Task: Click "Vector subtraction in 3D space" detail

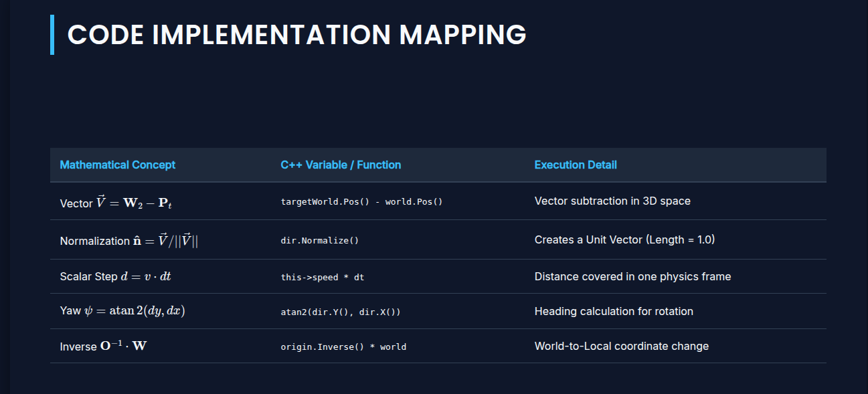Action: pyautogui.click(x=612, y=201)
